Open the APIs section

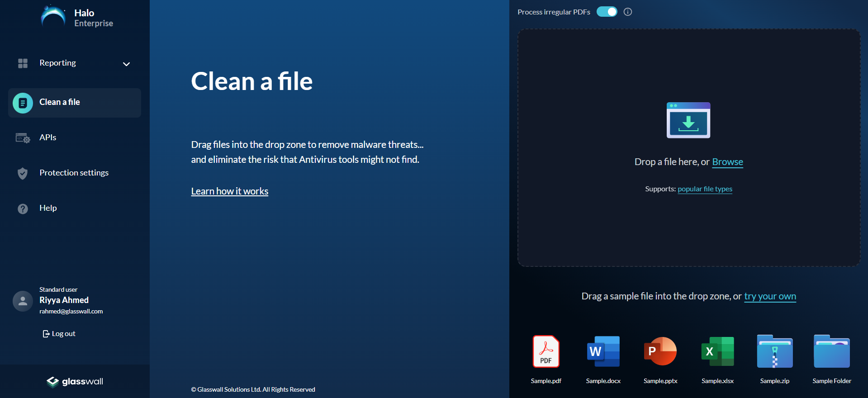pos(47,137)
